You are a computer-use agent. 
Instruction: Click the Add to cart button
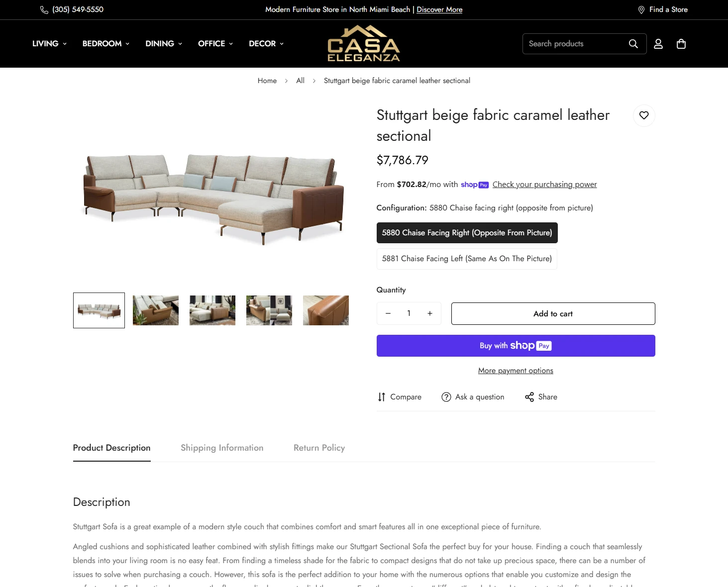click(553, 313)
